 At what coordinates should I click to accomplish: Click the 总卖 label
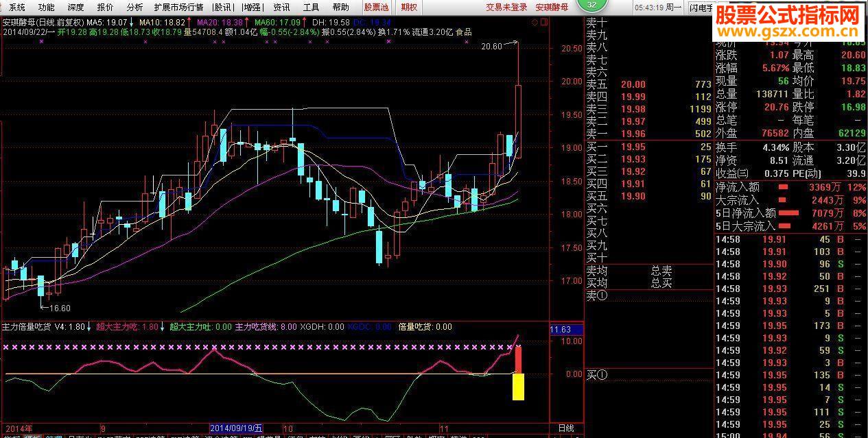661,271
